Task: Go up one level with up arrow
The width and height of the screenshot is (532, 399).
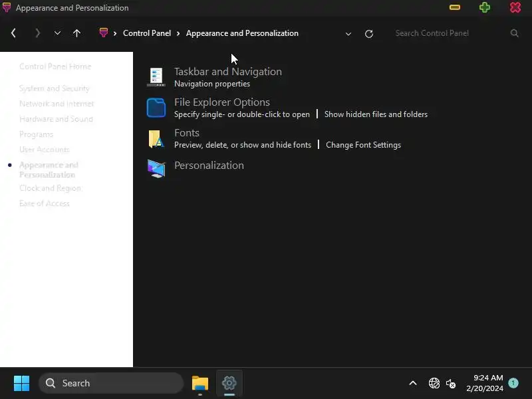Action: click(x=76, y=33)
